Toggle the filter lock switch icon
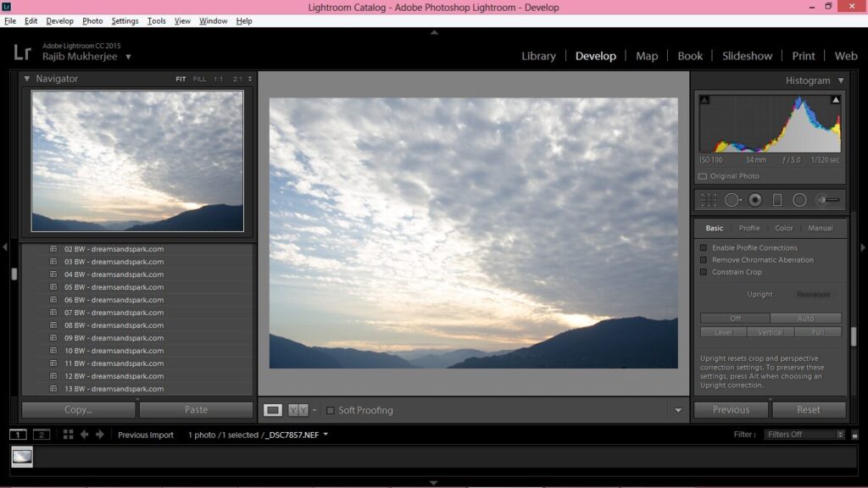The width and height of the screenshot is (868, 488). (854, 435)
